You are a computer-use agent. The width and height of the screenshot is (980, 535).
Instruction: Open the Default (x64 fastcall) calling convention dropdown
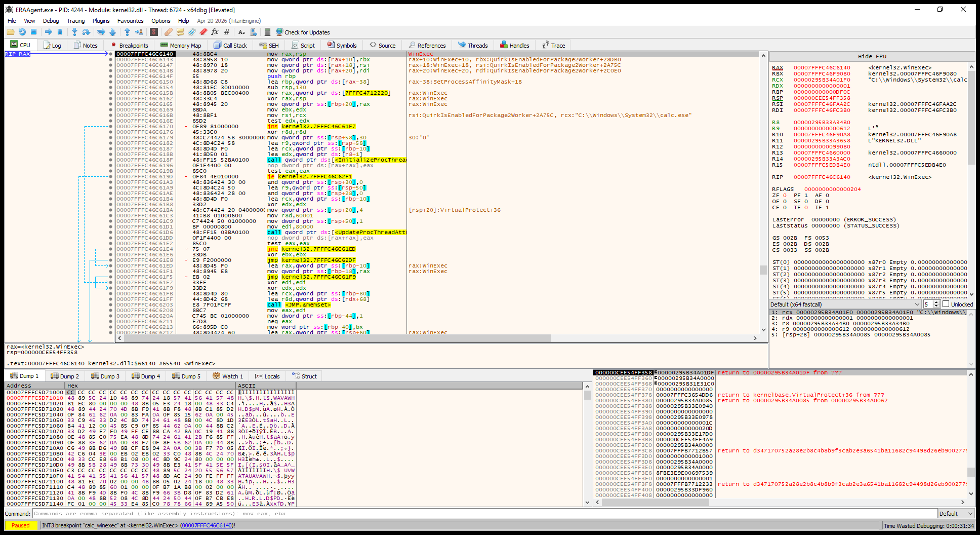coord(845,304)
